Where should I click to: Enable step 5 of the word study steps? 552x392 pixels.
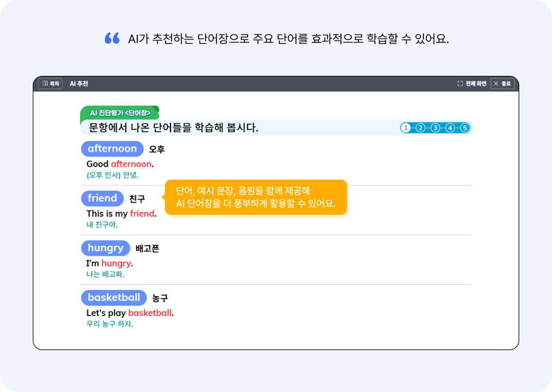click(465, 127)
